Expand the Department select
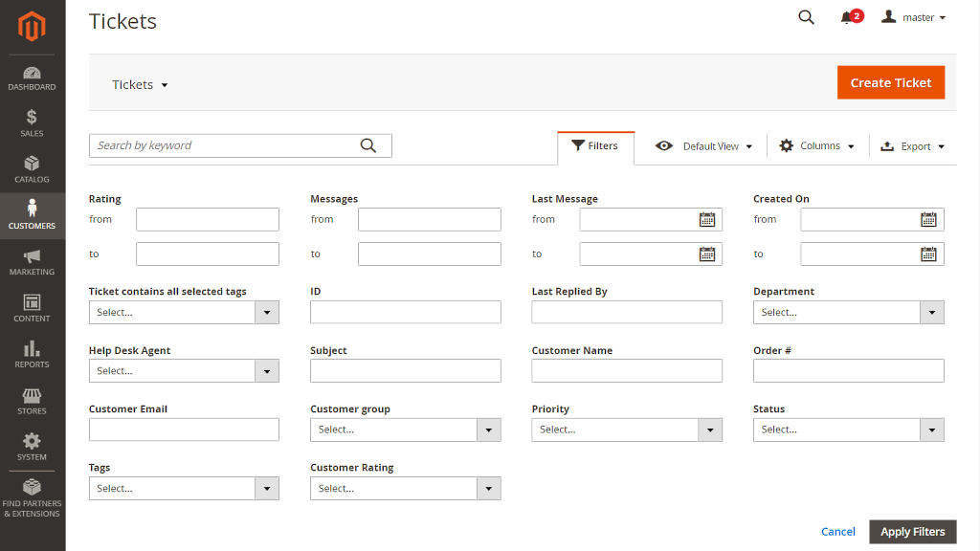This screenshot has width=980, height=551. (x=848, y=313)
